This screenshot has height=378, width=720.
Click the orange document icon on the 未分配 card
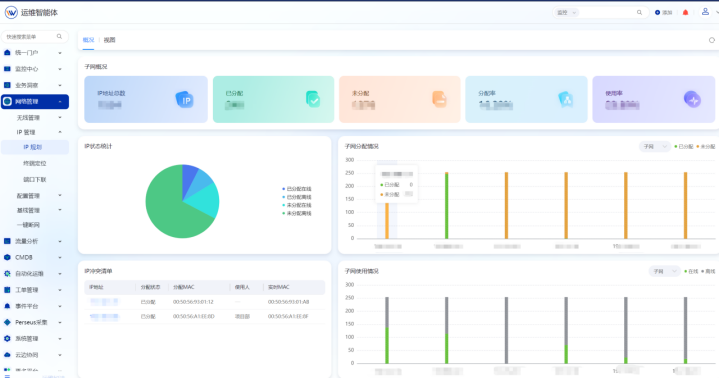[x=439, y=99]
